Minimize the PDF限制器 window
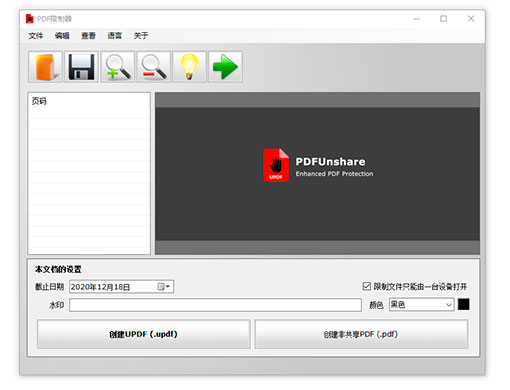 417,19
